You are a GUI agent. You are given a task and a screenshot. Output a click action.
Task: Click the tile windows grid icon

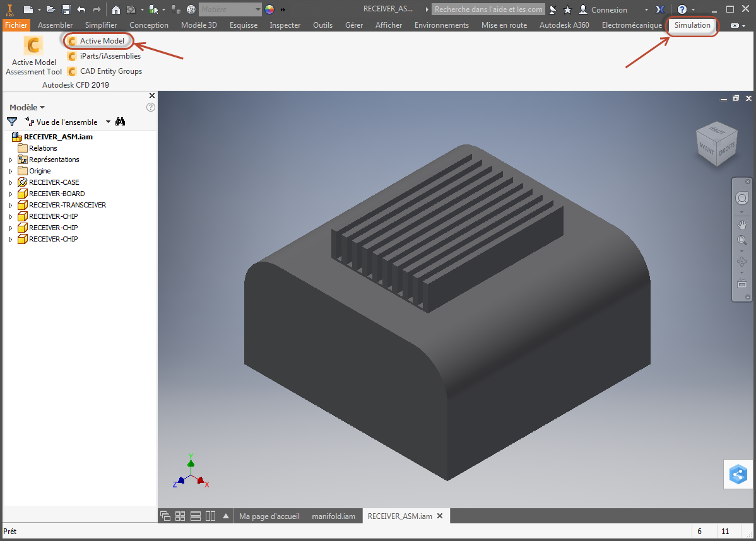pyautogui.click(x=180, y=516)
